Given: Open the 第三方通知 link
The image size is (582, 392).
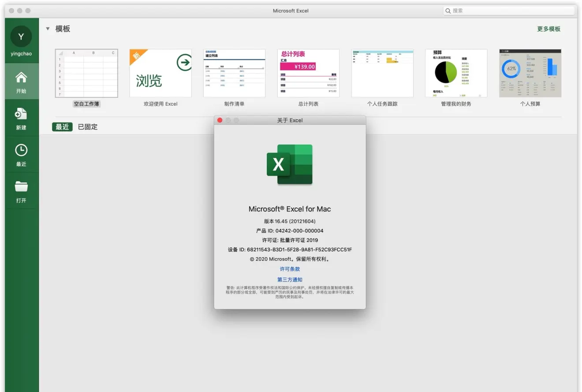Looking at the screenshot, I should pyautogui.click(x=290, y=280).
